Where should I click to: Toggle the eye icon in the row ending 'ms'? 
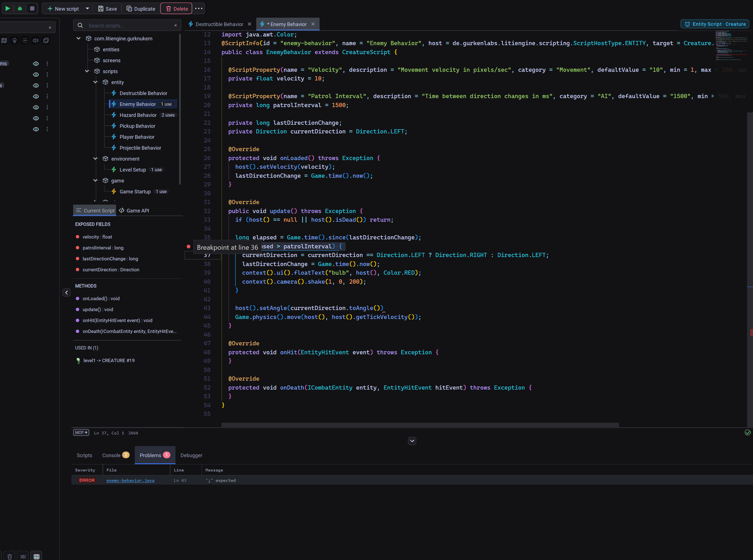pyautogui.click(x=36, y=63)
